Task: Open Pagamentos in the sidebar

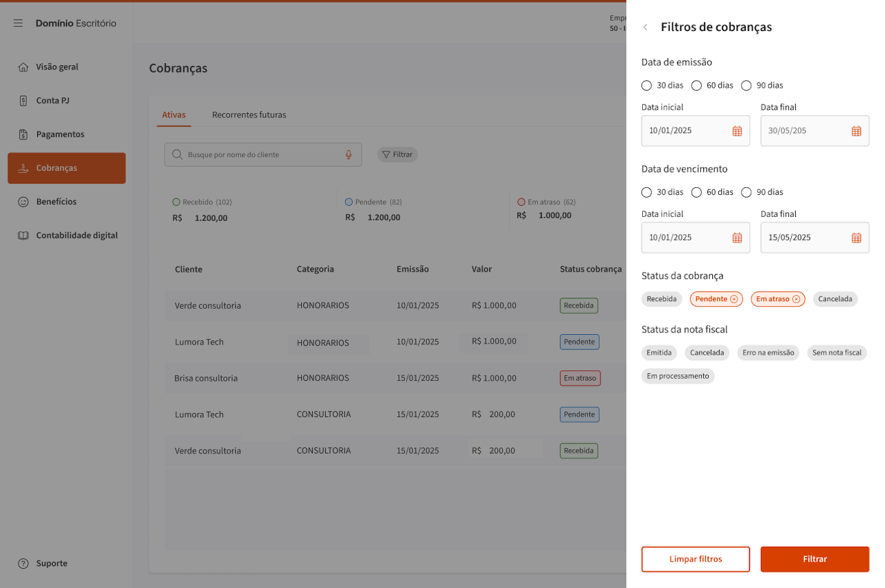Action: tap(60, 134)
